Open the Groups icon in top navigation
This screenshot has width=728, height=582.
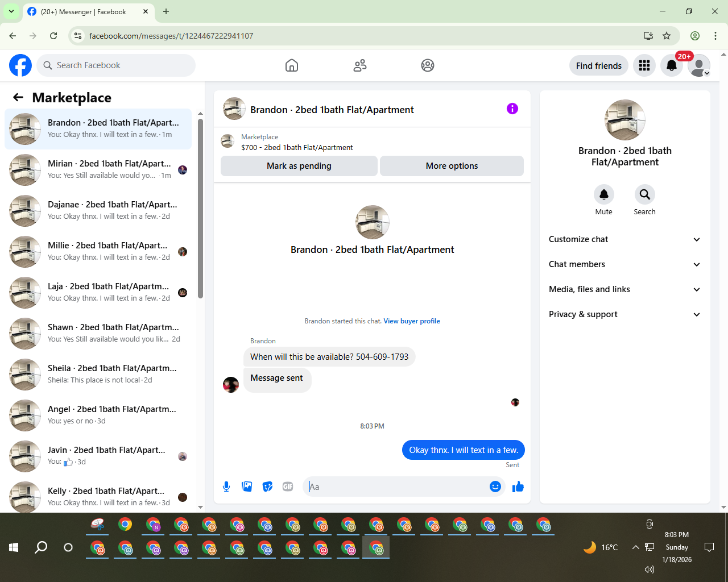(x=428, y=65)
